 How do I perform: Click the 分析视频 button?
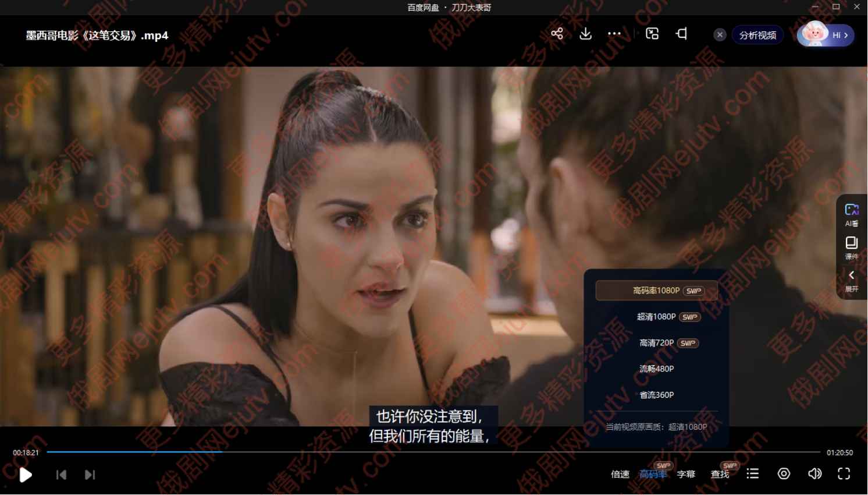point(757,35)
